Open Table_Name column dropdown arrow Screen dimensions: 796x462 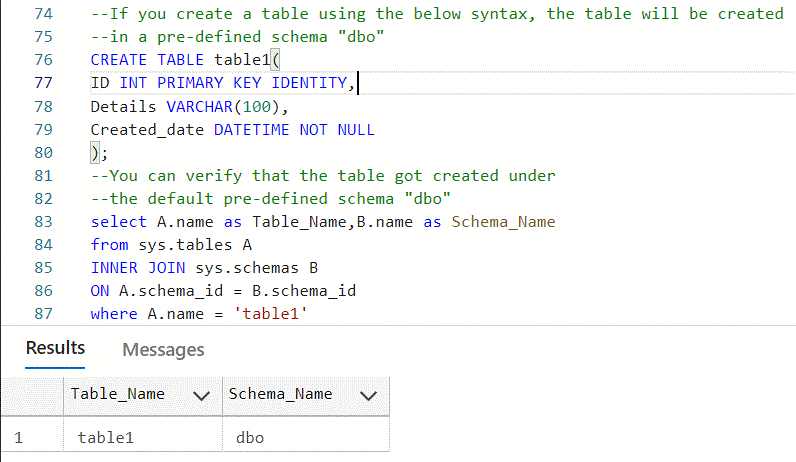[201, 395]
